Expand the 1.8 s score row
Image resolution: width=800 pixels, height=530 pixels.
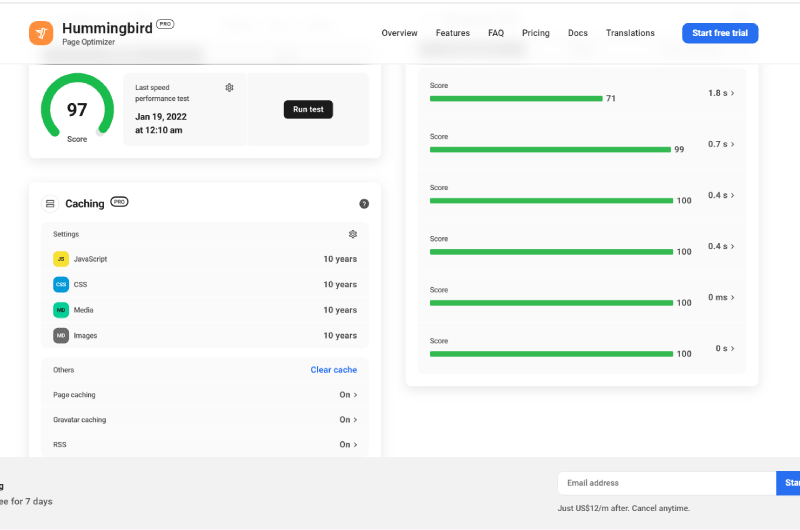point(721,93)
